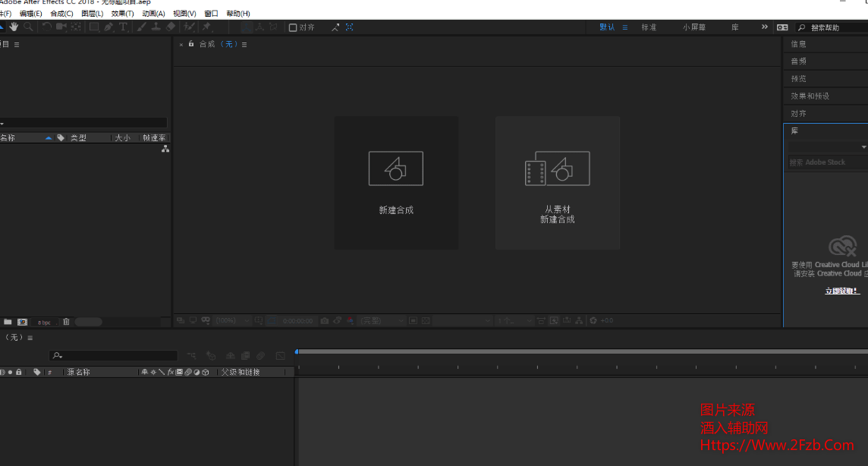Click 从素材新建合成 button
The image size is (868, 466).
[x=558, y=183]
